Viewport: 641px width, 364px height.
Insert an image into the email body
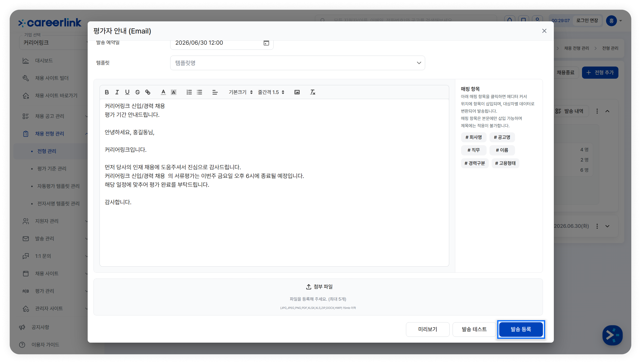click(297, 92)
